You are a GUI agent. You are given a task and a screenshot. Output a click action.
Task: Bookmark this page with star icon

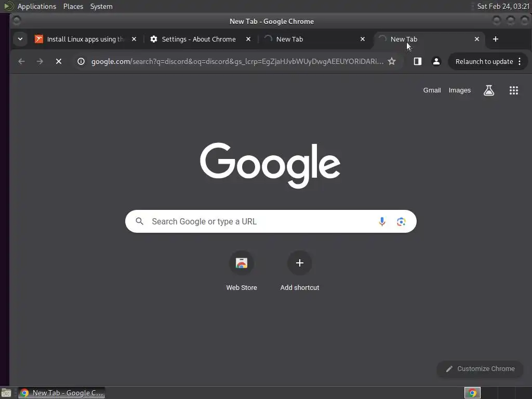pyautogui.click(x=392, y=61)
